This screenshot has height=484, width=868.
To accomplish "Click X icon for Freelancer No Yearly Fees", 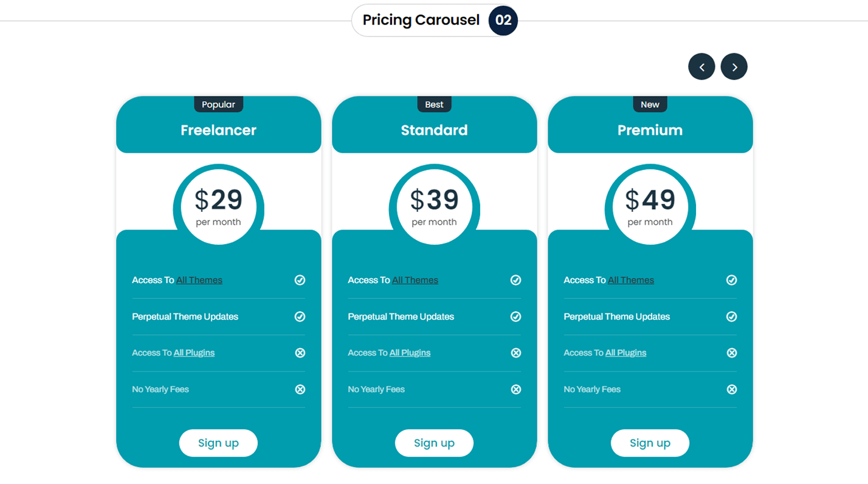I will (x=300, y=389).
